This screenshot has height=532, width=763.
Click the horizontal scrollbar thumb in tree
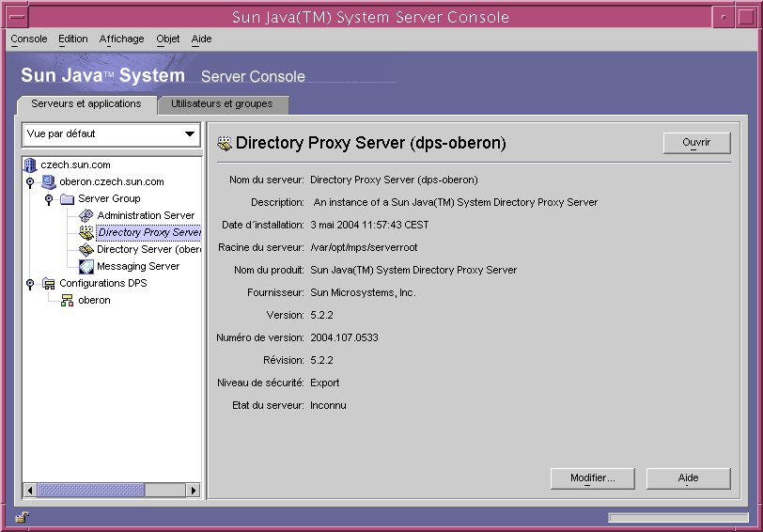pos(91,490)
